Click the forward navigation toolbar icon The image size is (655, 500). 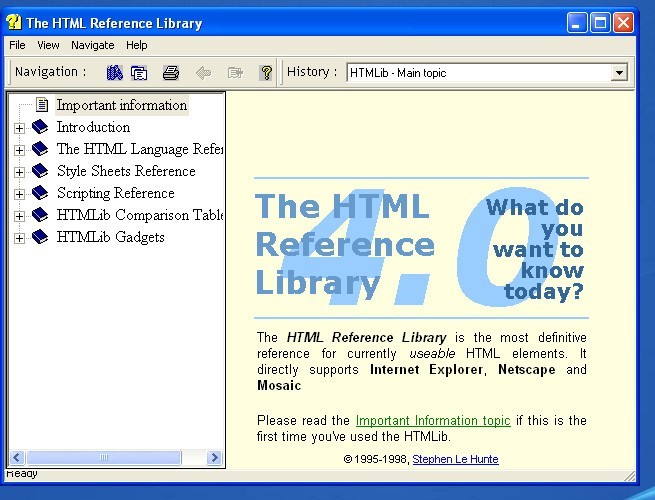click(235, 73)
